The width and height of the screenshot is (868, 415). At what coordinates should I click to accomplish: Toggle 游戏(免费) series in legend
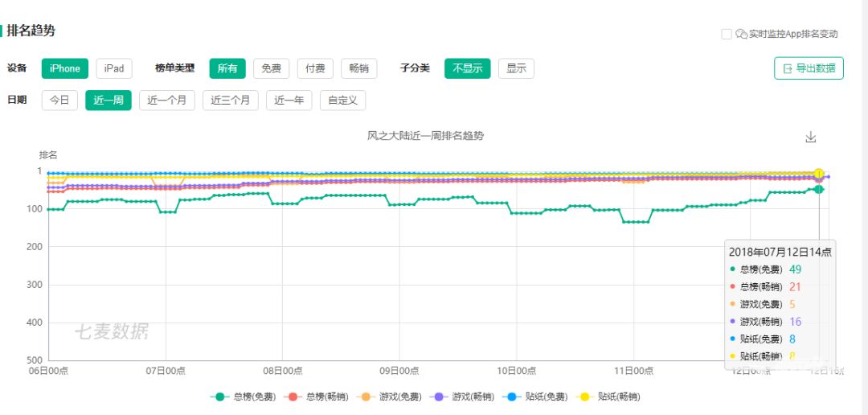tap(389, 397)
